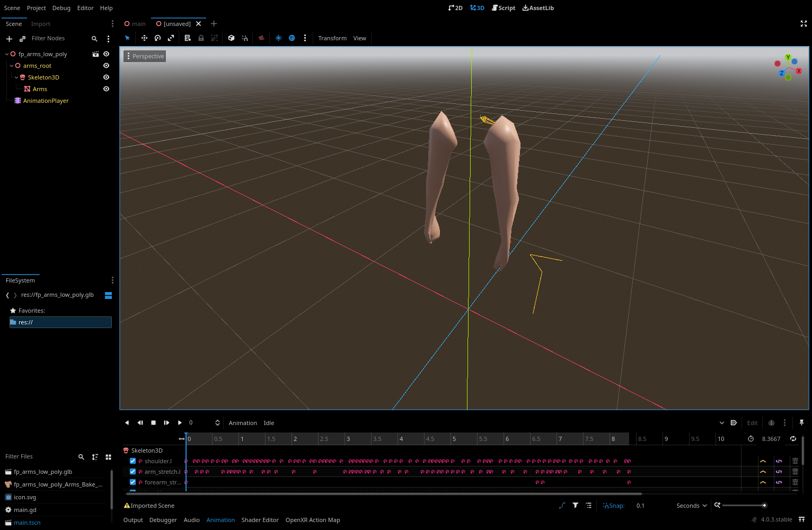
Task: Toggle preview sunlight with the sun icon
Action: pos(278,38)
